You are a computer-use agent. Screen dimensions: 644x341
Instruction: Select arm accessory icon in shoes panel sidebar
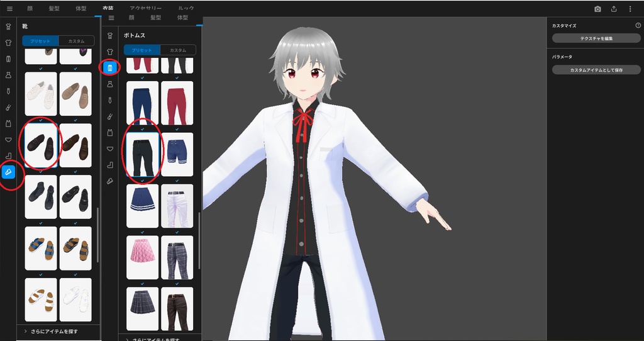[8, 107]
